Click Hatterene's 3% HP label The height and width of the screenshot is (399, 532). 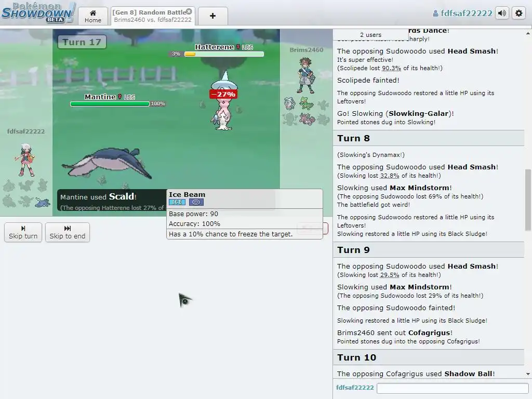176,54
